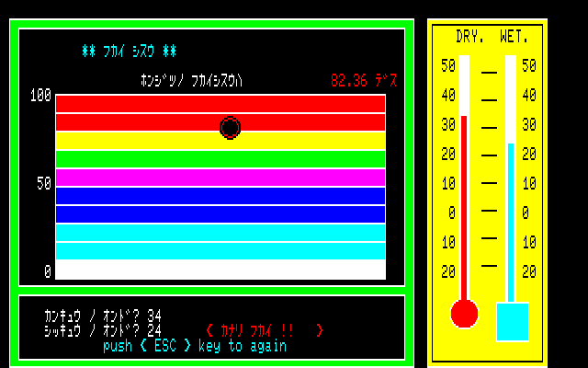This screenshot has width=588, height=368.
Task: Click the 40 mark on the WET scale
Action: [529, 96]
